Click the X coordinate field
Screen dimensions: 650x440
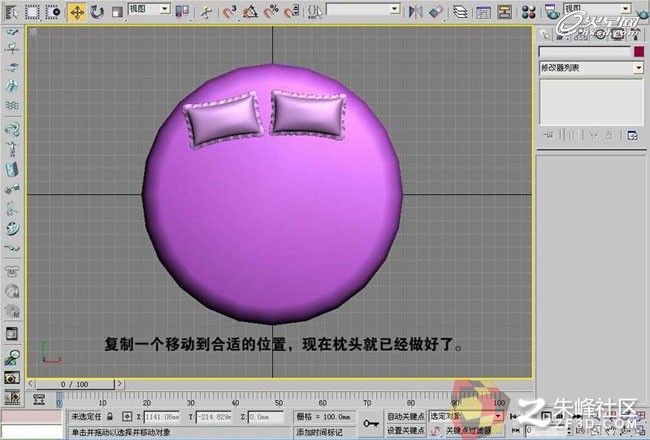(162, 416)
